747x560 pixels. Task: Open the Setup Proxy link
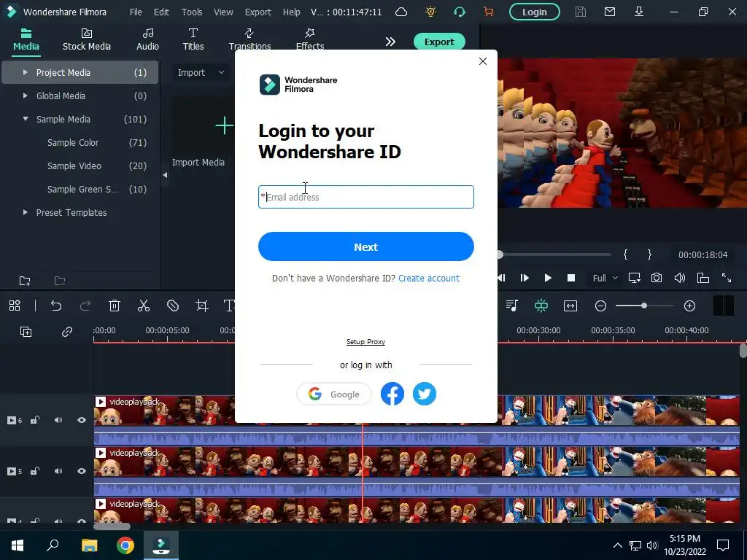click(x=366, y=342)
